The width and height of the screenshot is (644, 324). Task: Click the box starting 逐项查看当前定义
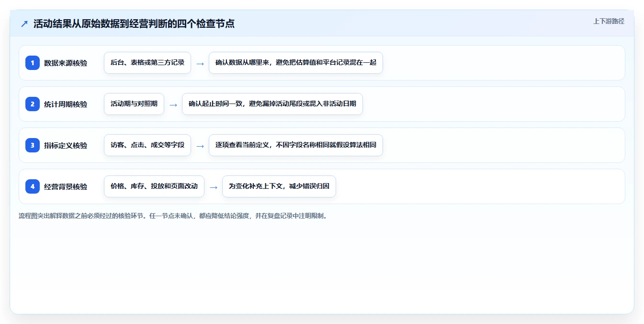296,145
